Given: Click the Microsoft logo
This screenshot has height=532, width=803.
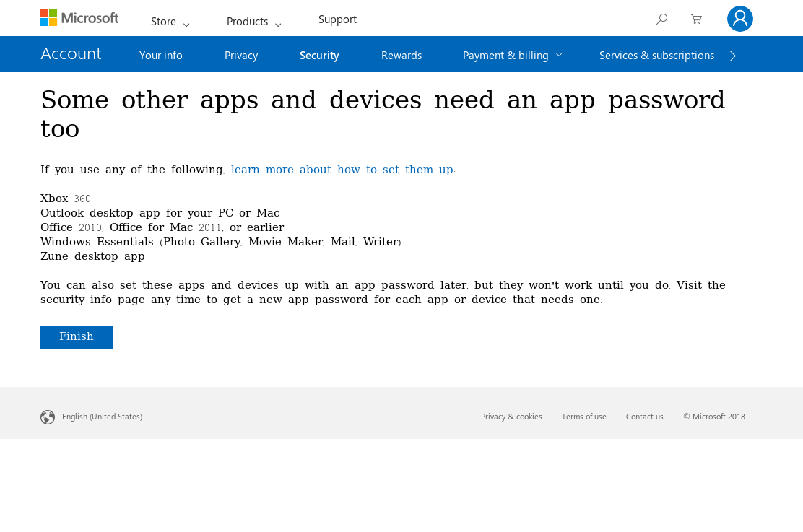Looking at the screenshot, I should pyautogui.click(x=79, y=18).
